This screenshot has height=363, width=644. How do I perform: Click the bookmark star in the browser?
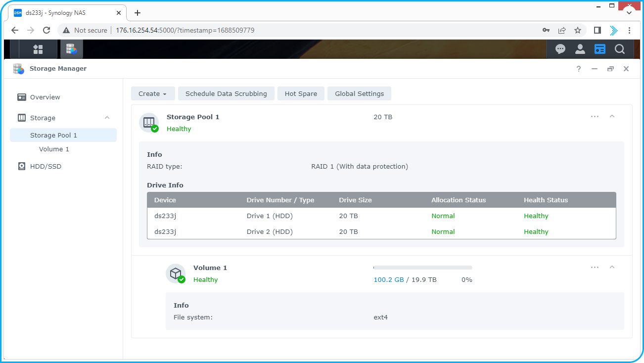578,30
